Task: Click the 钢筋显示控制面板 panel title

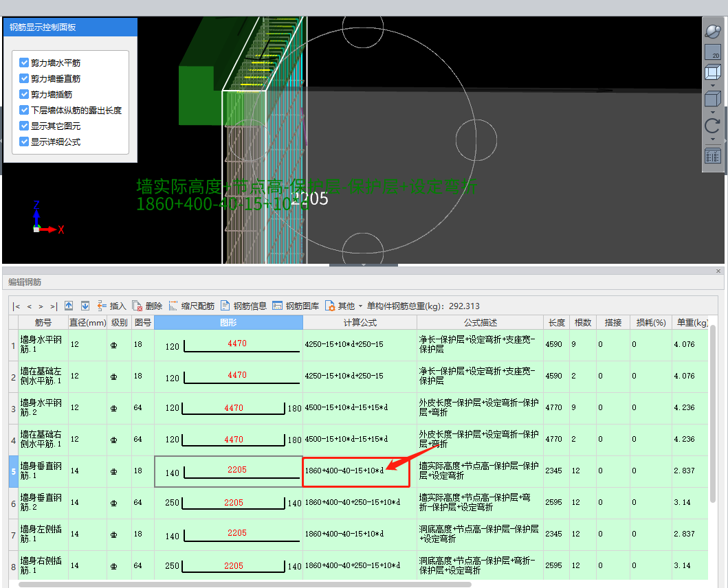Action: click(43, 27)
